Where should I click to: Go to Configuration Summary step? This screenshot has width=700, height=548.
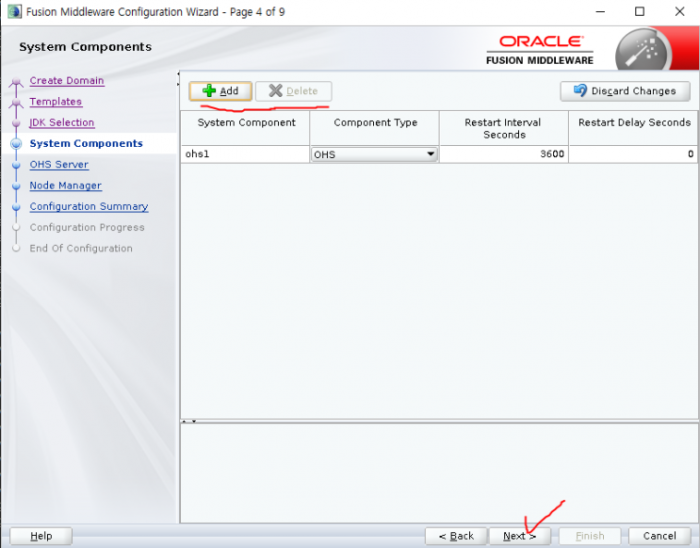point(89,207)
